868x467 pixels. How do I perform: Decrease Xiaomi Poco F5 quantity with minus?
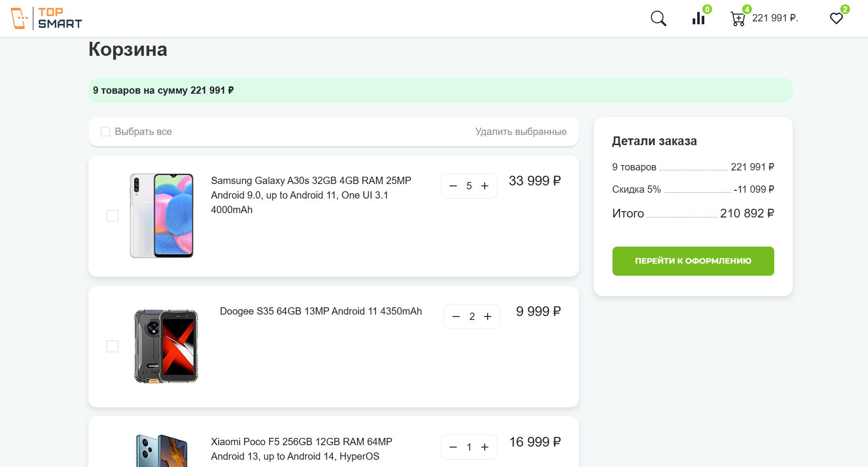(x=453, y=447)
